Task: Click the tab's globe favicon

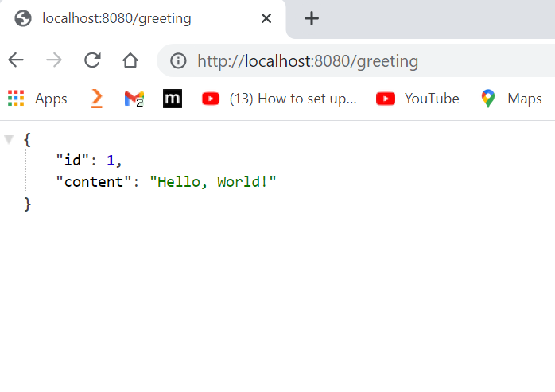Action: (23, 18)
